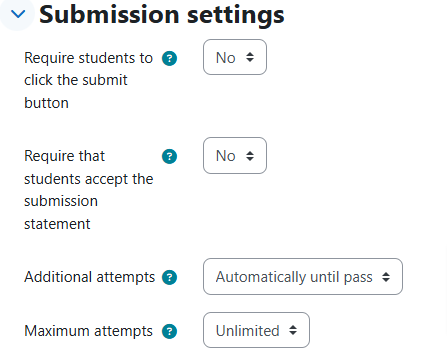Click arrows on the submit button requirement select
Viewport: 447px width, 361px height.
click(x=250, y=57)
